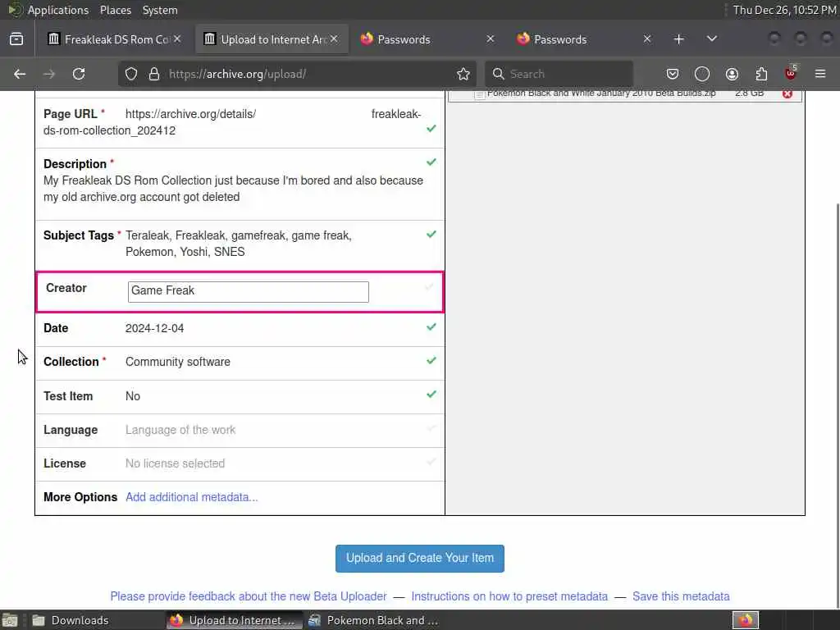Focus the browser Search box
Viewport: 840px width, 630px height.
pyautogui.click(x=559, y=74)
